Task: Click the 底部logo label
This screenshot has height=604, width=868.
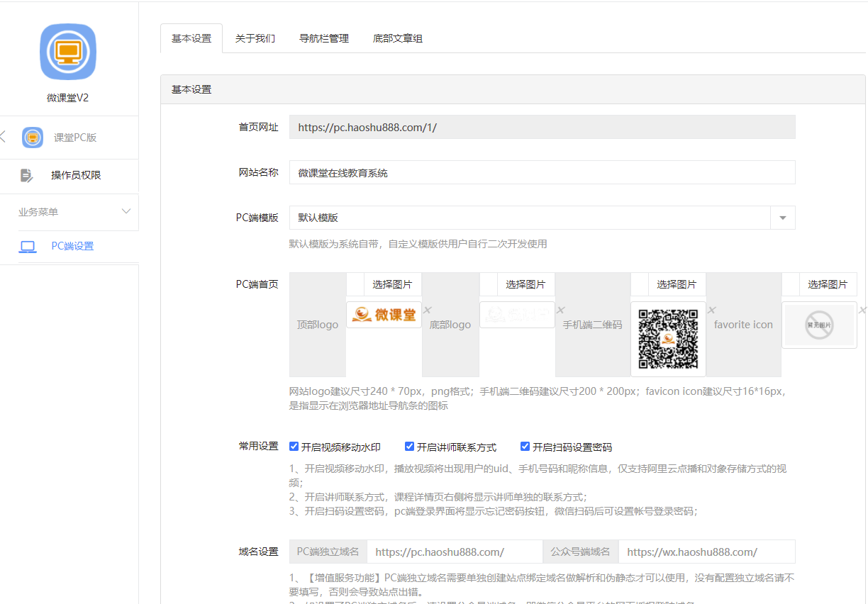Action: 450,325
